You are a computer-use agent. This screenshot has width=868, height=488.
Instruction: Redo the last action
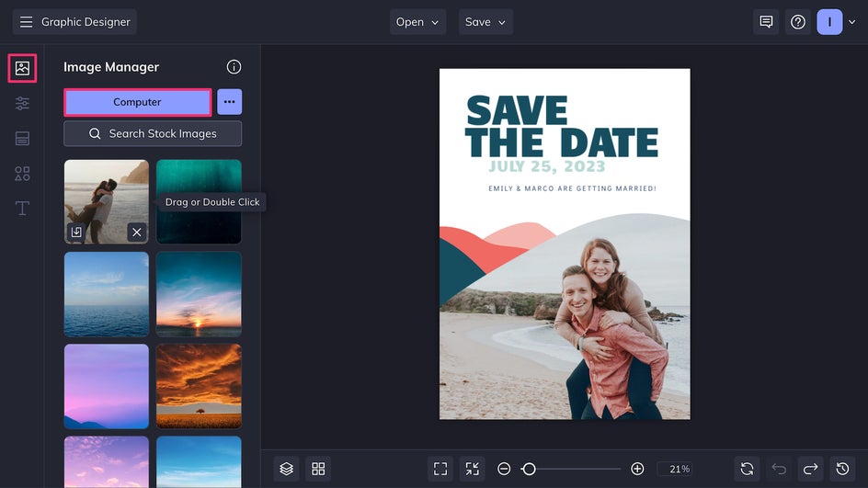(810, 469)
